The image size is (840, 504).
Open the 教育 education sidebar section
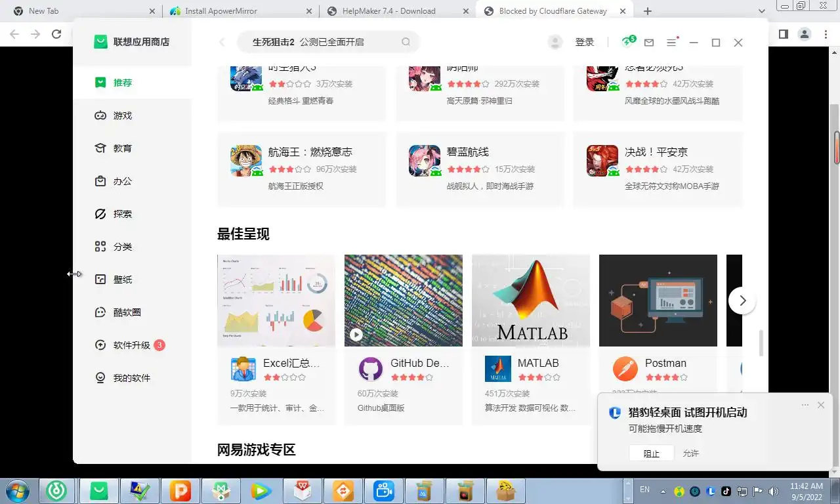123,148
